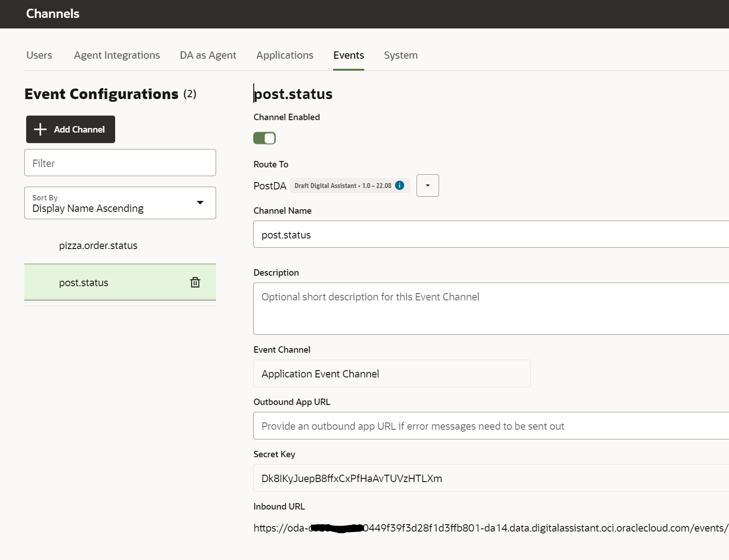Image resolution: width=729 pixels, height=560 pixels.
Task: Select the post.status channel entry
Action: [83, 283]
